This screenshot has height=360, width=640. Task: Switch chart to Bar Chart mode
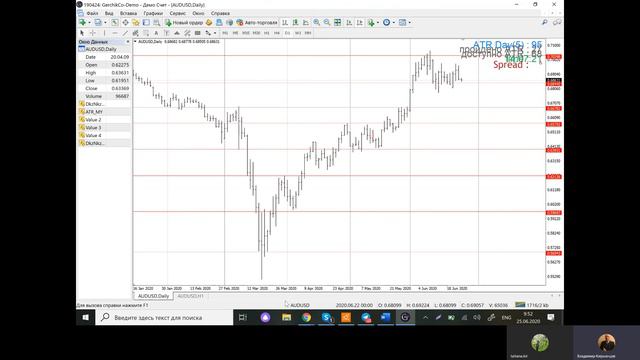tap(285, 22)
